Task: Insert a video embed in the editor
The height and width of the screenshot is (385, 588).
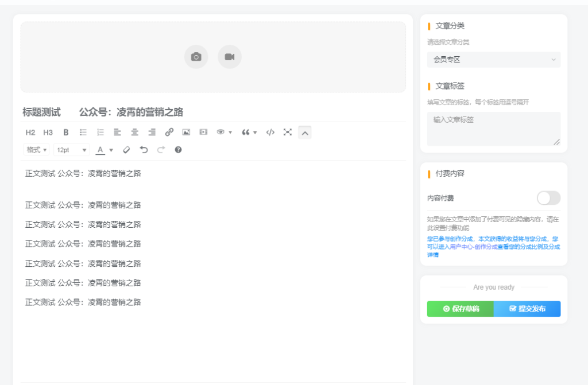Action: point(203,132)
